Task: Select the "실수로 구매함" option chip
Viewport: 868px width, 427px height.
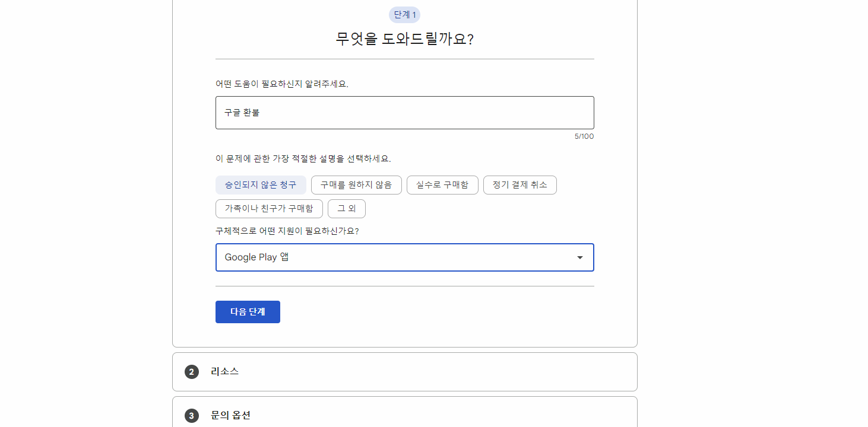Action: click(x=442, y=184)
